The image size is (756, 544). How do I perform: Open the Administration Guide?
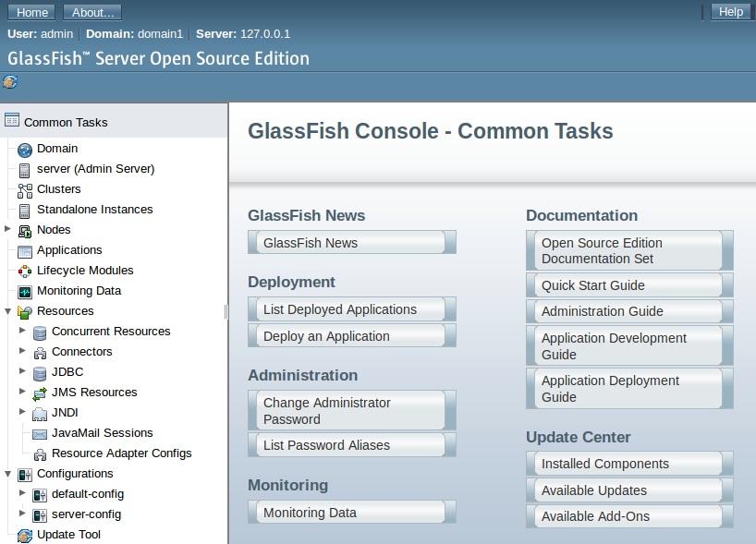[629, 311]
